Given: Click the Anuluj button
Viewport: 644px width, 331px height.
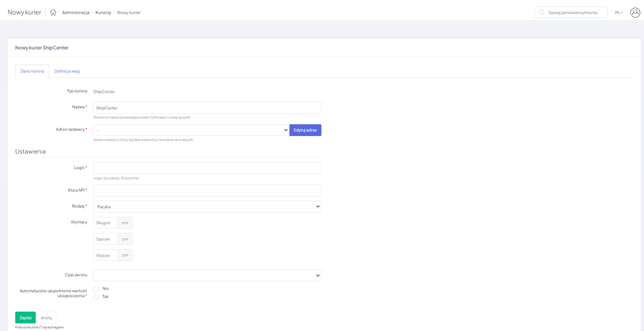Looking at the screenshot, I should [x=46, y=318].
